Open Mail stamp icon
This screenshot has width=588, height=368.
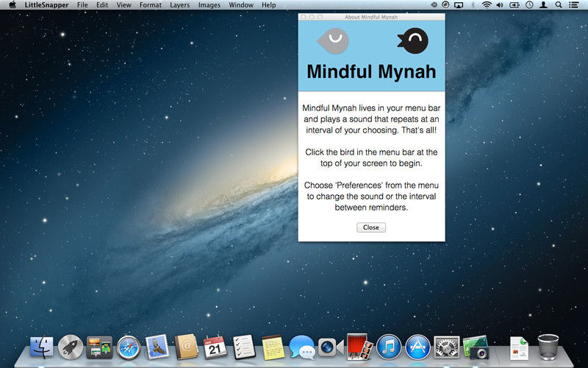tap(157, 347)
